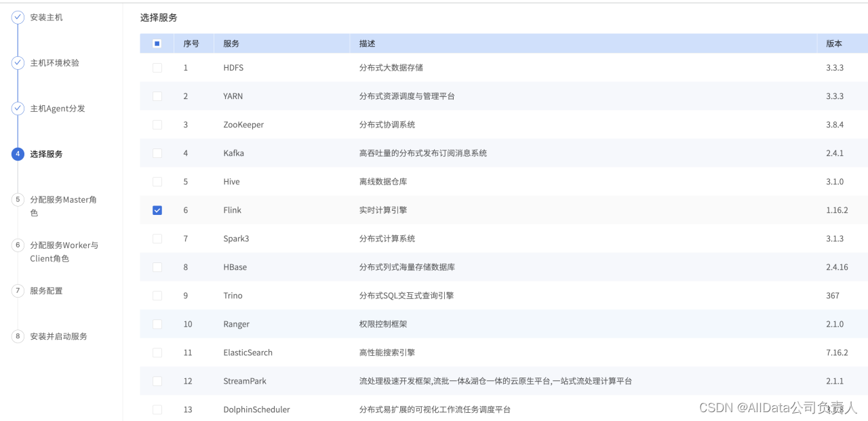Tick the Hive service checkbox
868x421 pixels.
157,182
